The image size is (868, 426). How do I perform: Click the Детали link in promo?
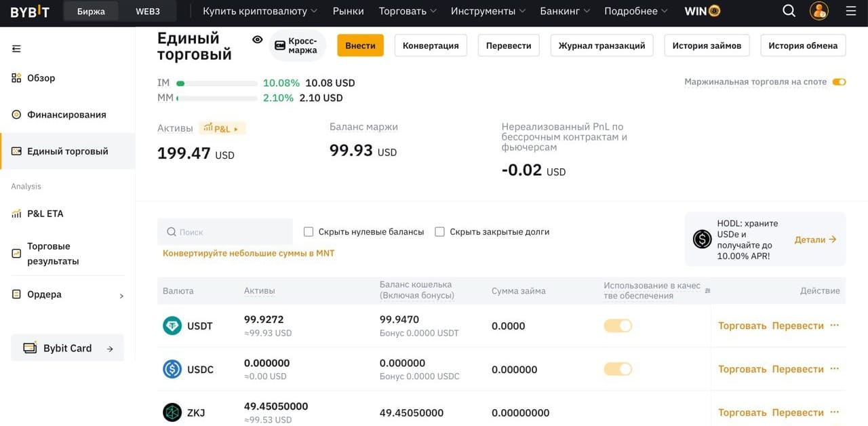[816, 239]
